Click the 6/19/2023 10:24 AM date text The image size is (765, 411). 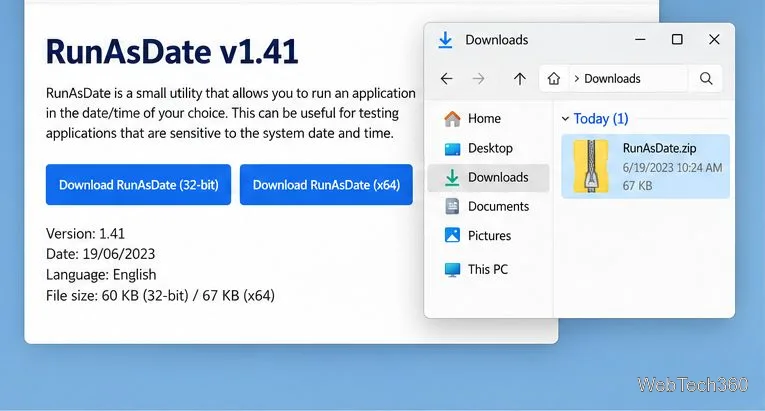click(672, 168)
